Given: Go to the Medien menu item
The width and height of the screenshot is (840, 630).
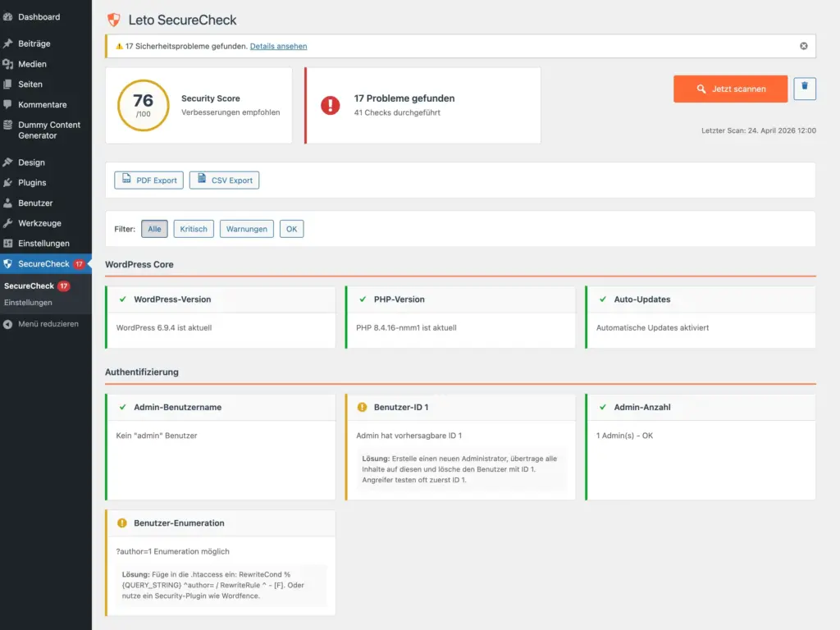Looking at the screenshot, I should (x=46, y=64).
